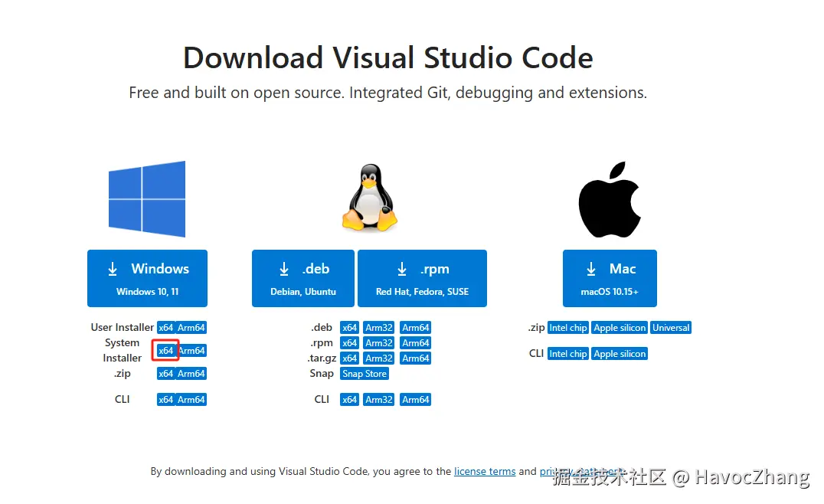Viewport: 824px width, 504px height.
Task: Download the .deb Debian, Ubuntu package
Action: point(303,278)
